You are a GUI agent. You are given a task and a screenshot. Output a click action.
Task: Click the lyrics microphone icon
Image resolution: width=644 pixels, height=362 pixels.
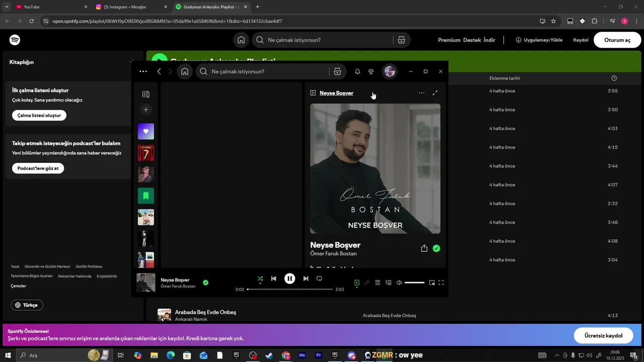coord(367,283)
